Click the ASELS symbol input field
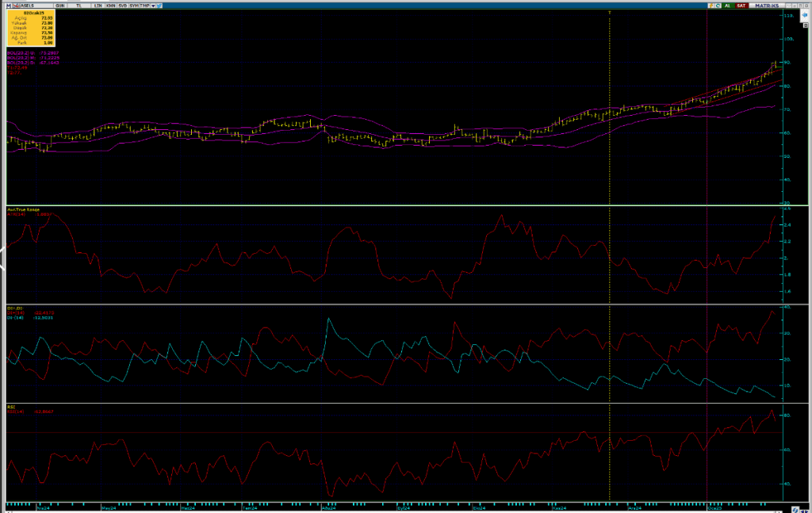Viewport: 812px width, 513px height. coord(35,6)
